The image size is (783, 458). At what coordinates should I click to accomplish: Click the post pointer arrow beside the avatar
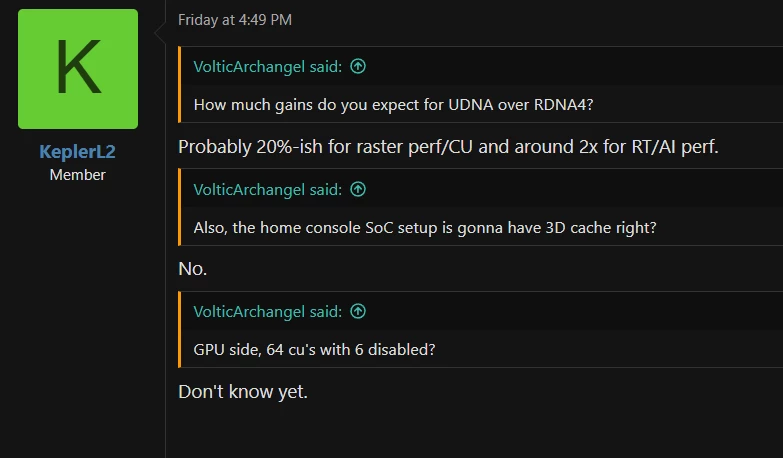point(159,34)
